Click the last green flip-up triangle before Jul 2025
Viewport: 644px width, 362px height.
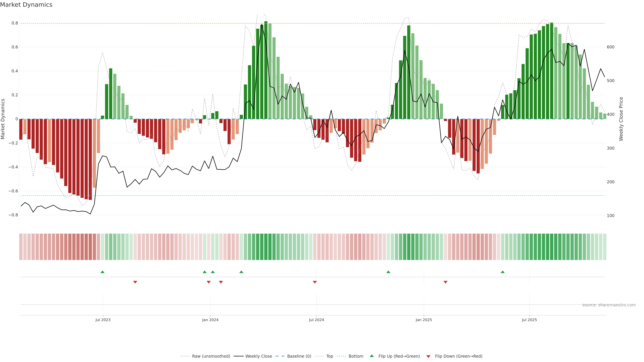tap(502, 272)
